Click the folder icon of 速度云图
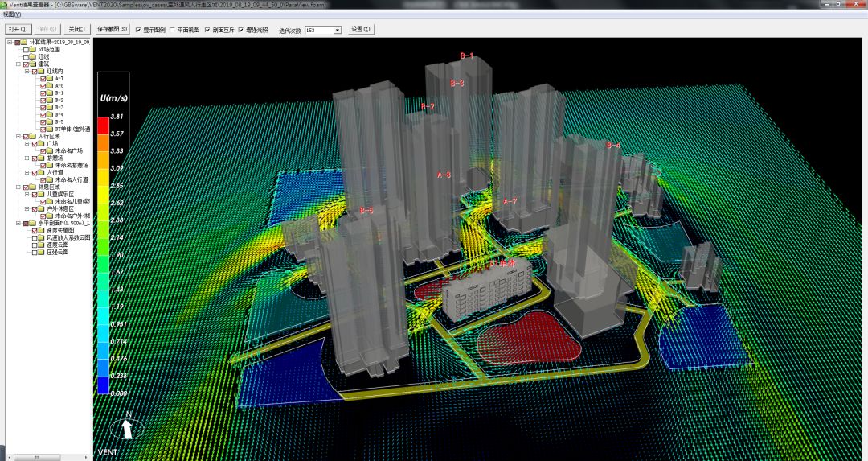Screen dimensions: 868x461 [x=41, y=245]
